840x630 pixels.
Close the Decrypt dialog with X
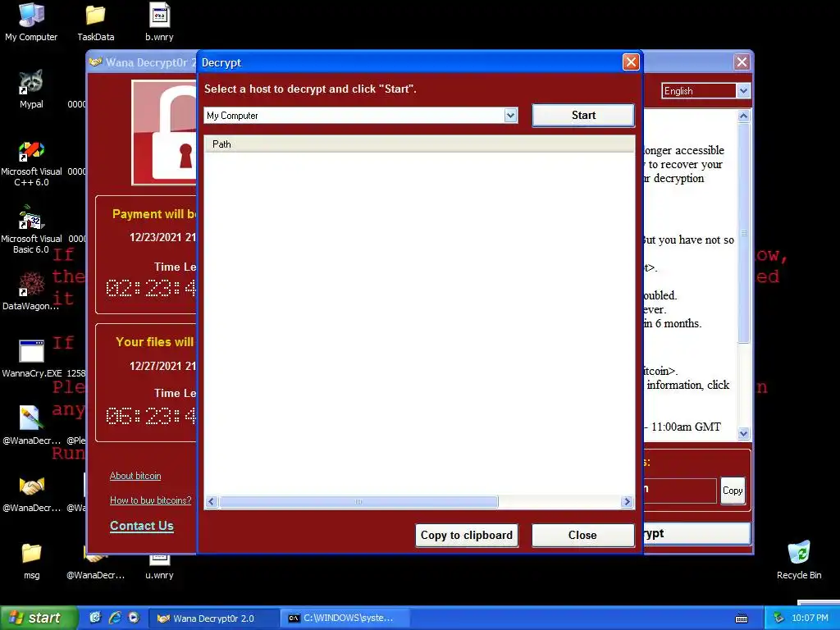click(x=631, y=62)
